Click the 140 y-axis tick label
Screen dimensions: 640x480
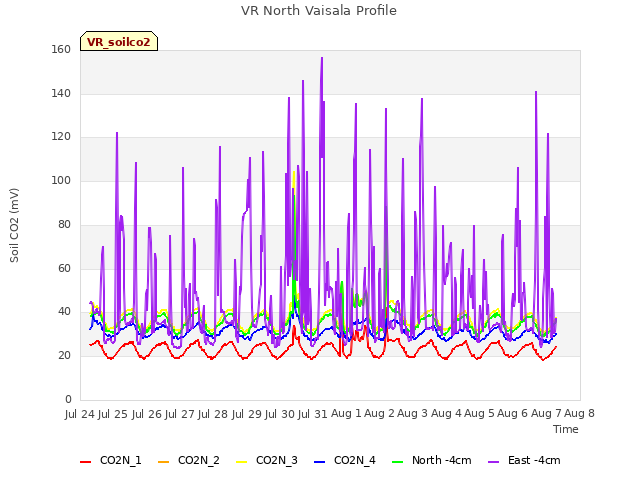[x=61, y=93]
